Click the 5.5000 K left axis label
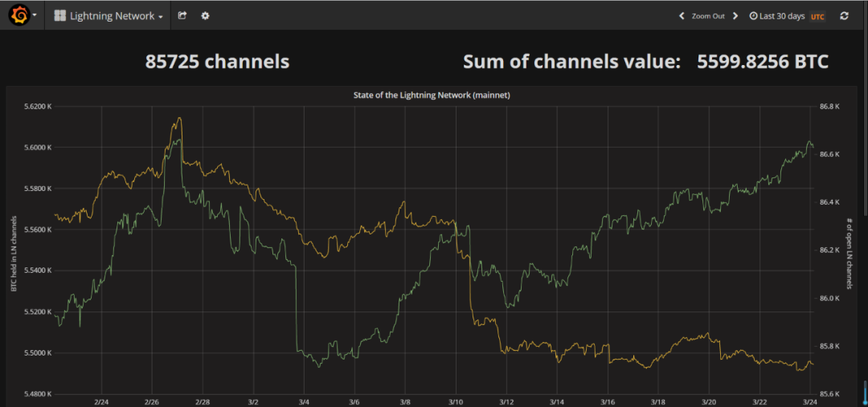This screenshot has width=868, height=407. pyautogui.click(x=39, y=352)
